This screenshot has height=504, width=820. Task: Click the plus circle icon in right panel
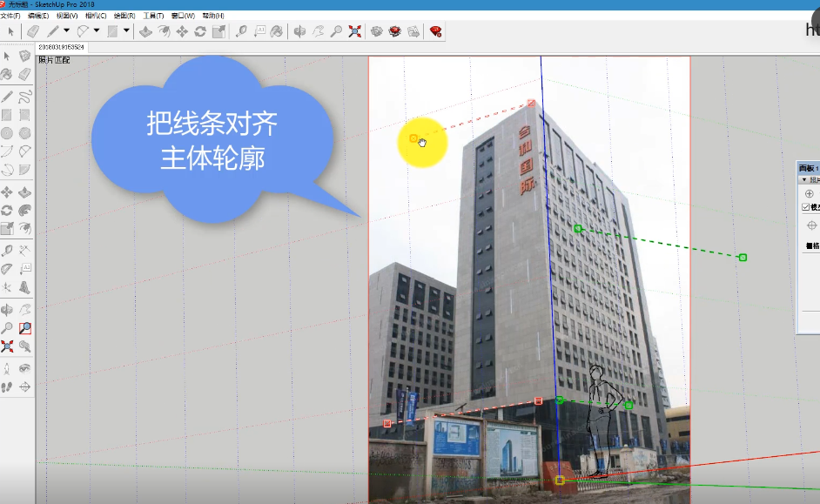tap(809, 193)
